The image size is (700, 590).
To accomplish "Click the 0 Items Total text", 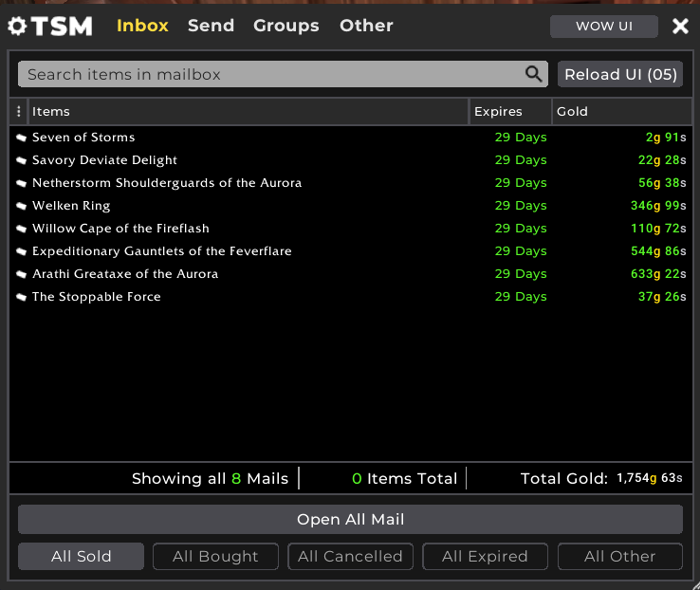I will [404, 478].
